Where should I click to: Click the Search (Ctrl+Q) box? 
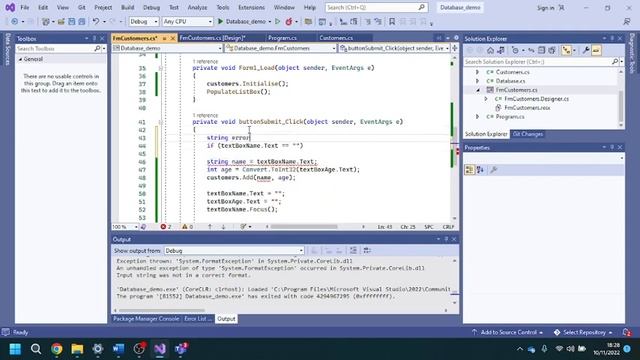[x=376, y=7]
